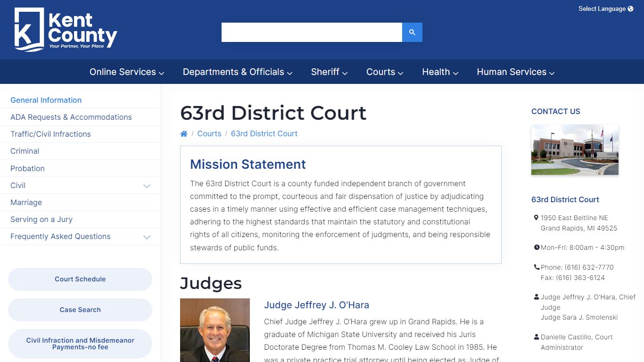The width and height of the screenshot is (644, 362).
Task: Open the Human Services dropdown
Action: [x=515, y=72]
